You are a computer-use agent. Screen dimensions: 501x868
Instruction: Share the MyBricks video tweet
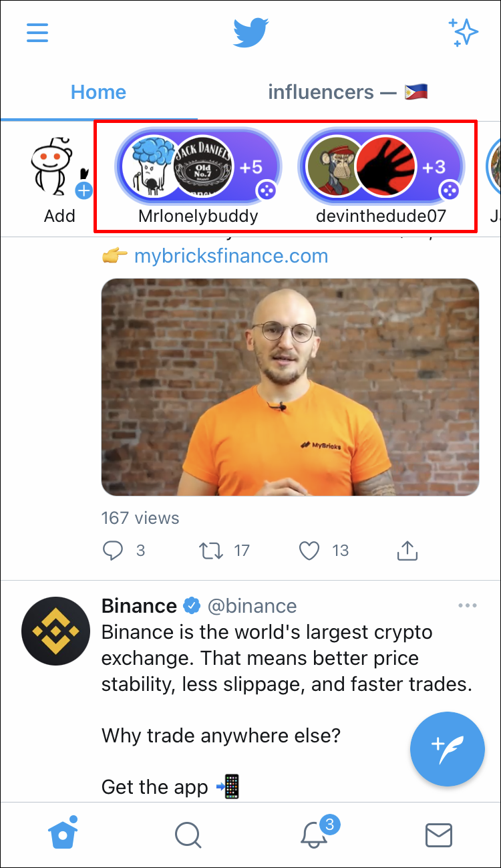coord(407,550)
